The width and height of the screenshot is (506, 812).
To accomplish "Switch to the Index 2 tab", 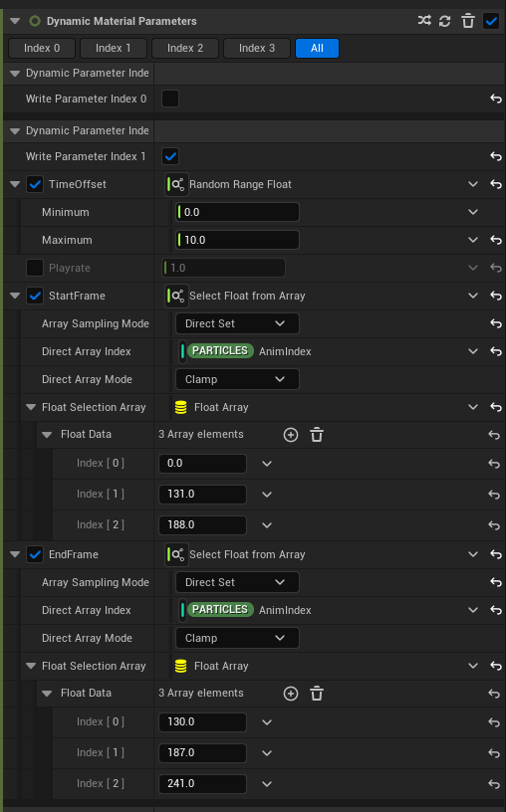I will 185,48.
